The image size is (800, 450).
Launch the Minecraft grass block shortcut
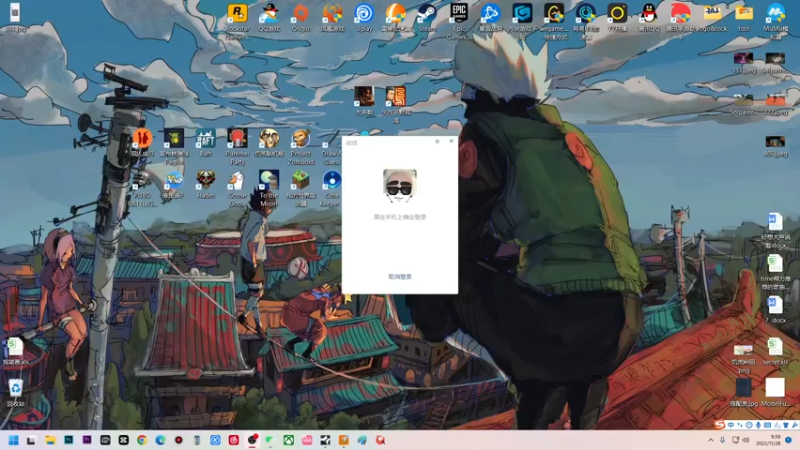click(301, 188)
